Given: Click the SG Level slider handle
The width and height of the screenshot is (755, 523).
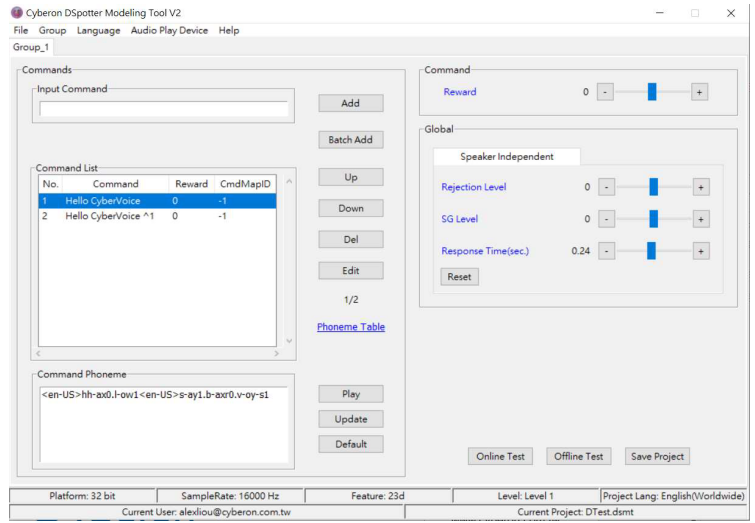Looking at the screenshot, I should coord(653,219).
